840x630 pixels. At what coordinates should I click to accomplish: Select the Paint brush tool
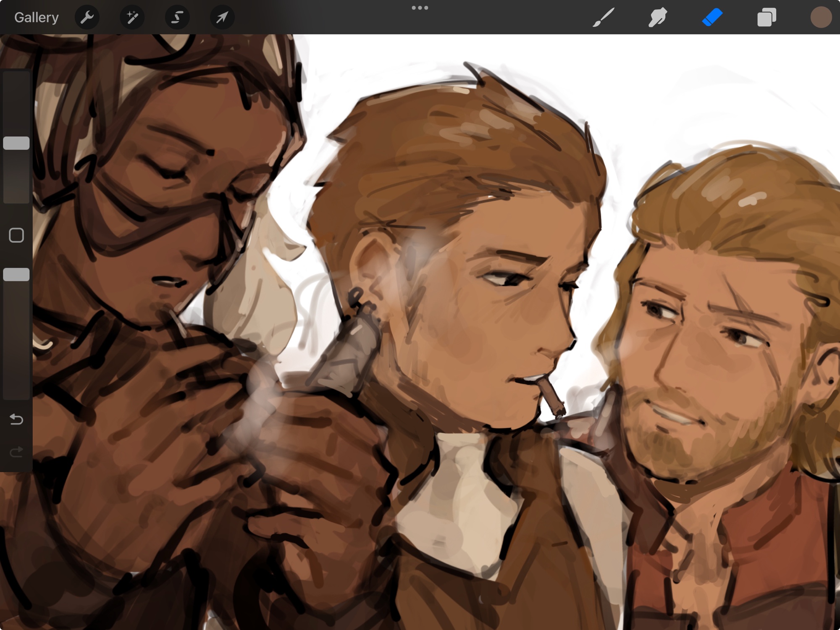(x=604, y=17)
